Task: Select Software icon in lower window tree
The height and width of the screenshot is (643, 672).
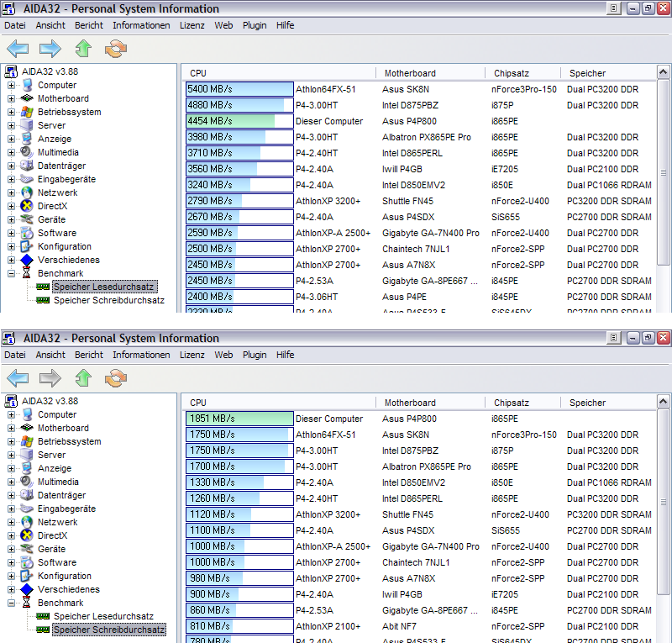Action: click(x=27, y=562)
